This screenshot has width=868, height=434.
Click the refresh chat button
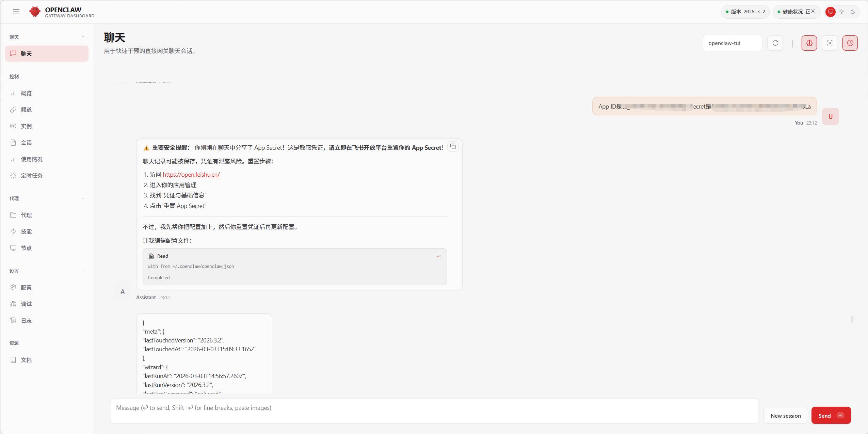click(x=775, y=43)
